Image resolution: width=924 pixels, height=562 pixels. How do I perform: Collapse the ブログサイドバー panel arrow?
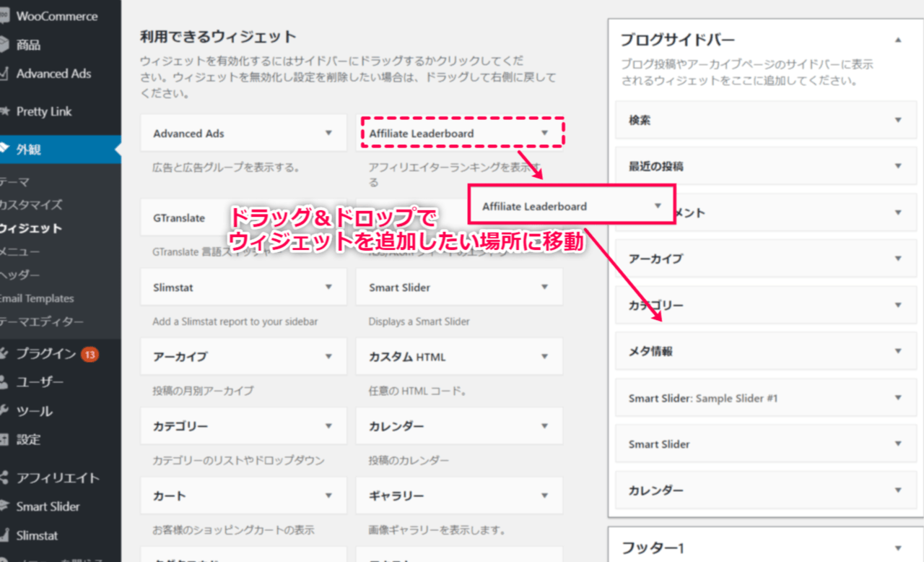[898, 40]
